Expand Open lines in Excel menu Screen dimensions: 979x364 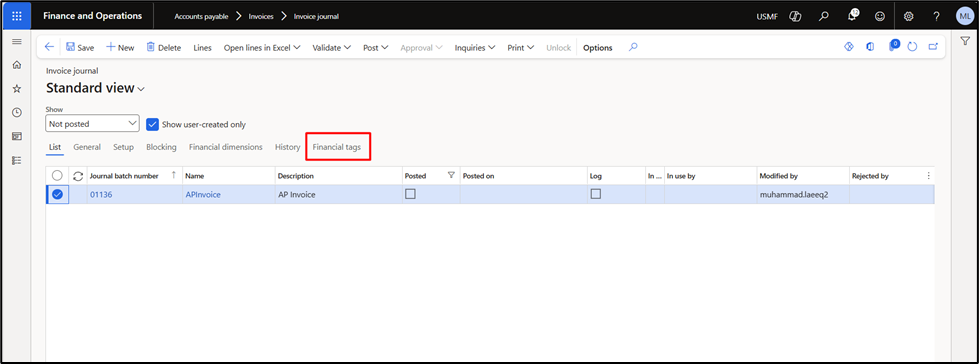(x=262, y=47)
